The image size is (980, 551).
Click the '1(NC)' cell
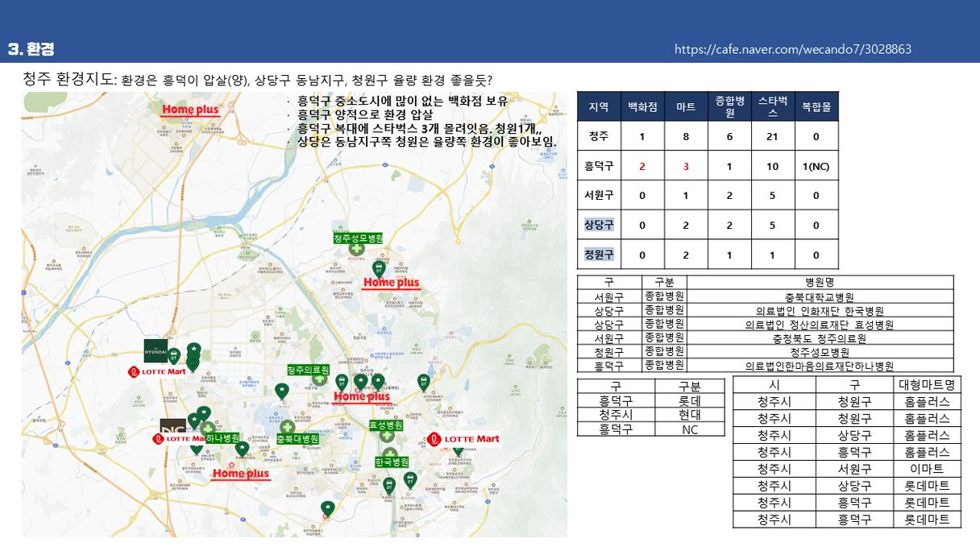click(x=816, y=166)
